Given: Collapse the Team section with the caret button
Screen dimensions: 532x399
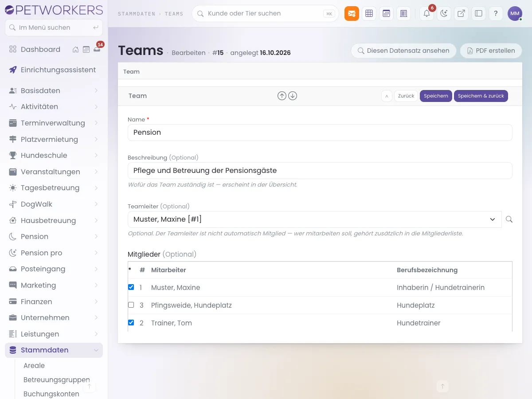Looking at the screenshot, I should [x=387, y=96].
